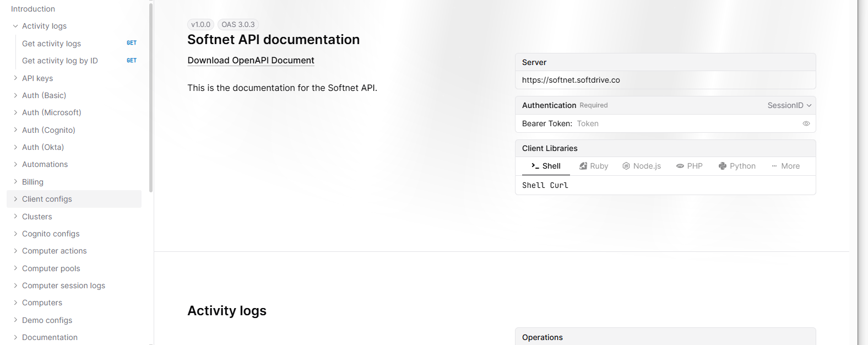
Task: Expand the Billing section chevron
Action: (x=15, y=182)
